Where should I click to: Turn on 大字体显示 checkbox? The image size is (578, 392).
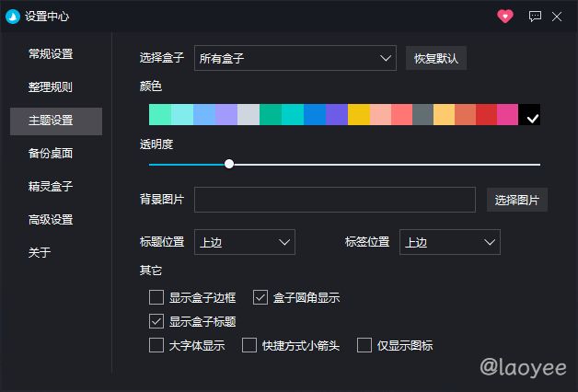coord(156,345)
